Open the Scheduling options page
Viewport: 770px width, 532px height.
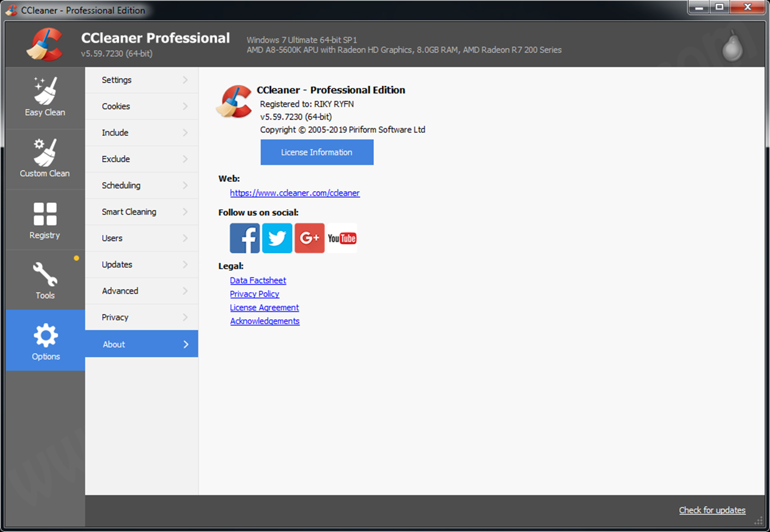(142, 185)
